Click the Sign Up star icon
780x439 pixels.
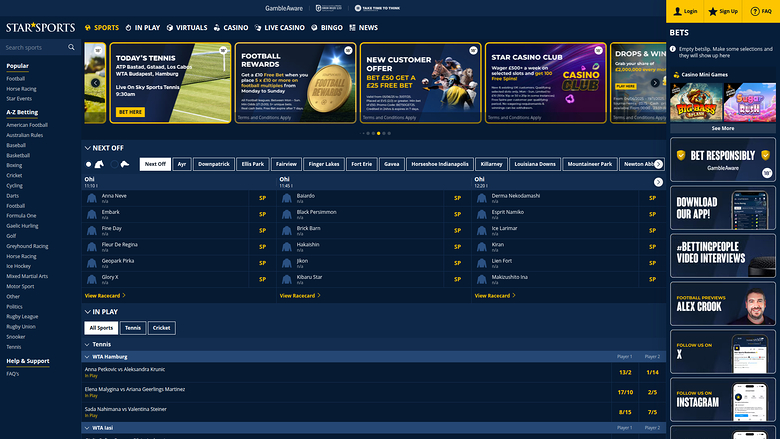coord(713,11)
